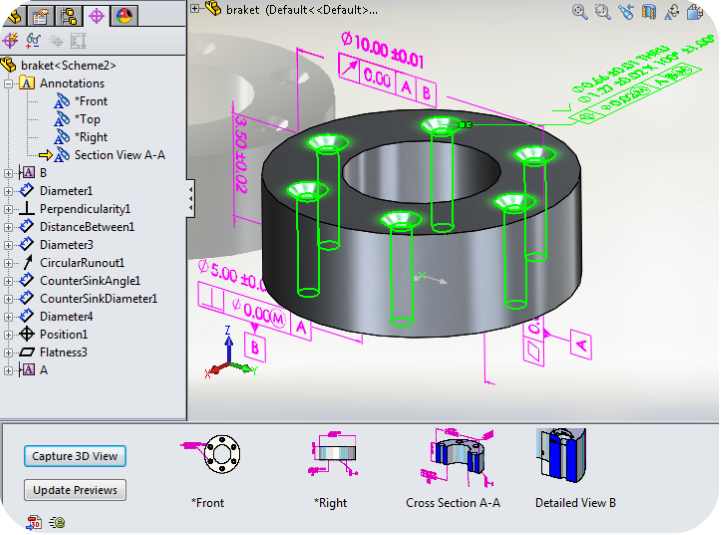
Task: Click the dynamic annotation views icon
Action: 672,12
